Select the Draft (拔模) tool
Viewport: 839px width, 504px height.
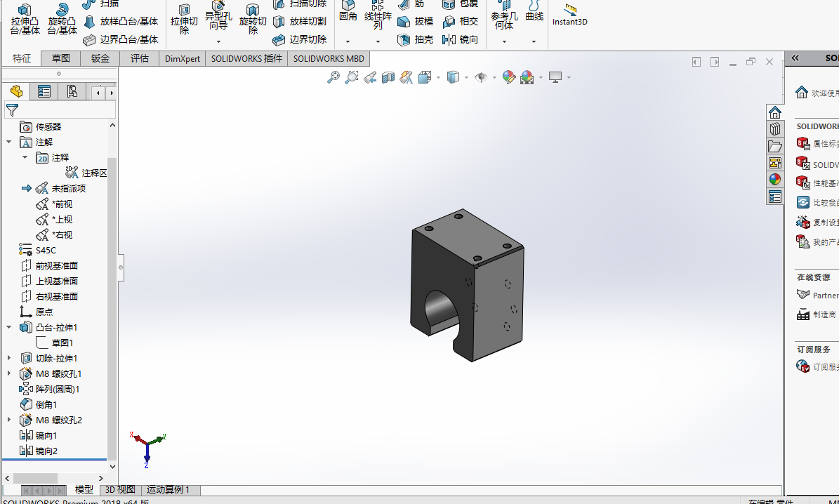[415, 21]
